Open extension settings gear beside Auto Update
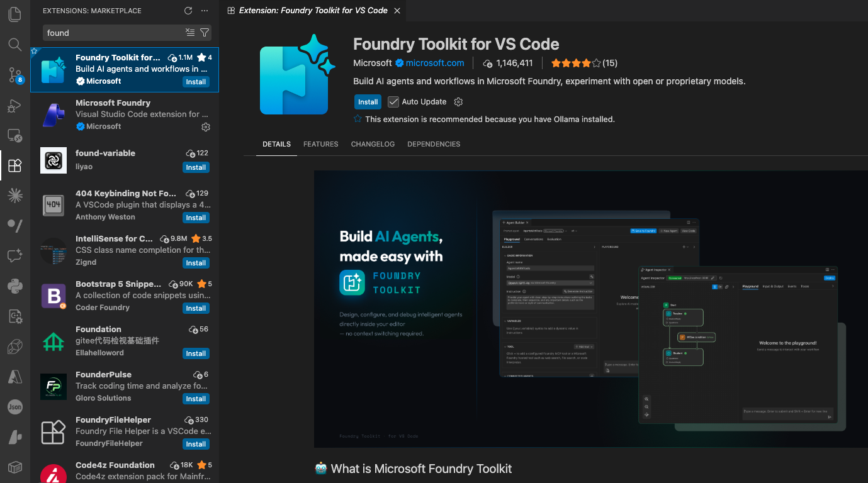This screenshot has height=483, width=868. click(x=458, y=102)
